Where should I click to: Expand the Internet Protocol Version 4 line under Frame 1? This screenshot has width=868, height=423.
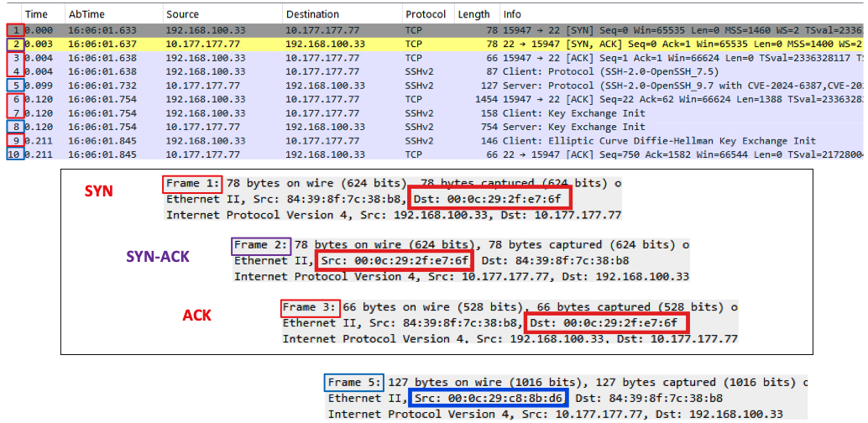pyautogui.click(x=394, y=214)
